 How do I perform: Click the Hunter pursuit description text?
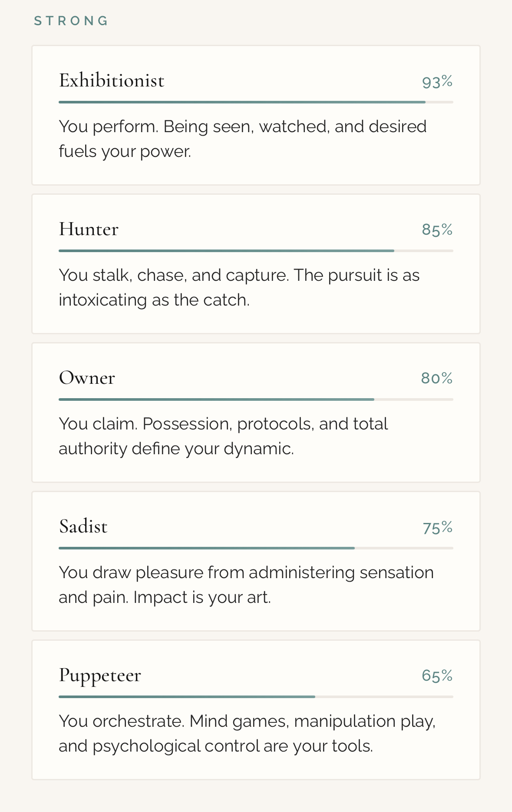[x=239, y=287]
